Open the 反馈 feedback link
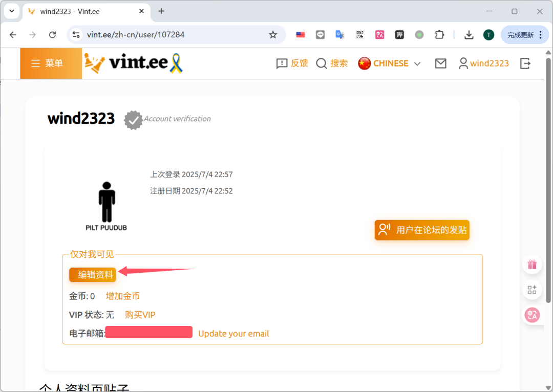Image resolution: width=553 pixels, height=392 pixels. point(292,63)
